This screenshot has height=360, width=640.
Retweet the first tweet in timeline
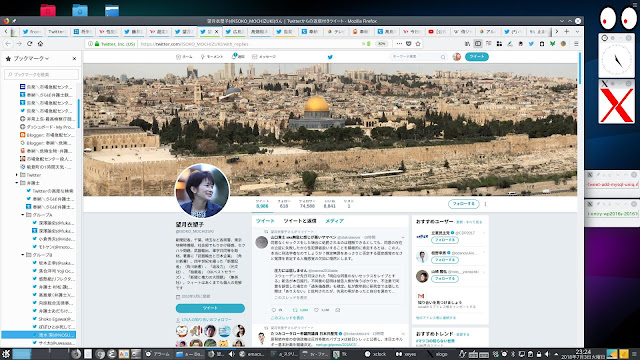click(296, 310)
